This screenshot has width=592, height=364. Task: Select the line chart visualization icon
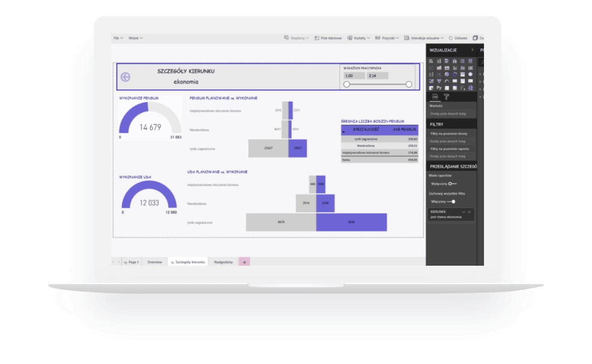point(431,68)
